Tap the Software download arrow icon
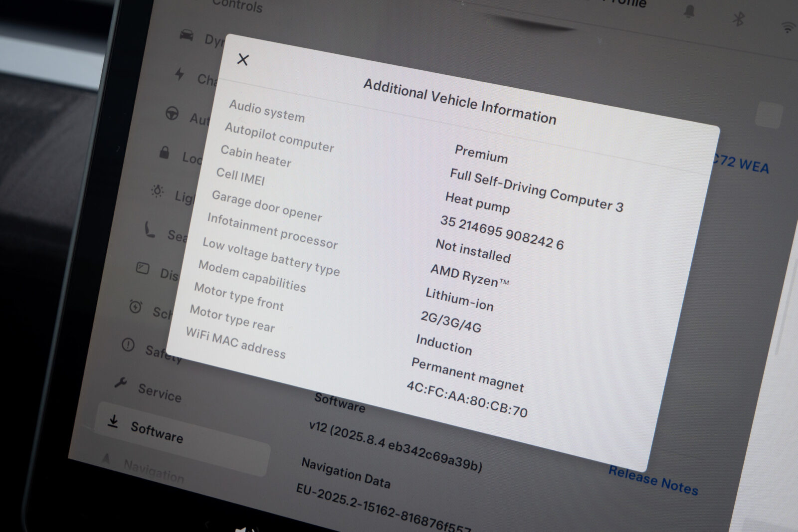 click(x=113, y=422)
